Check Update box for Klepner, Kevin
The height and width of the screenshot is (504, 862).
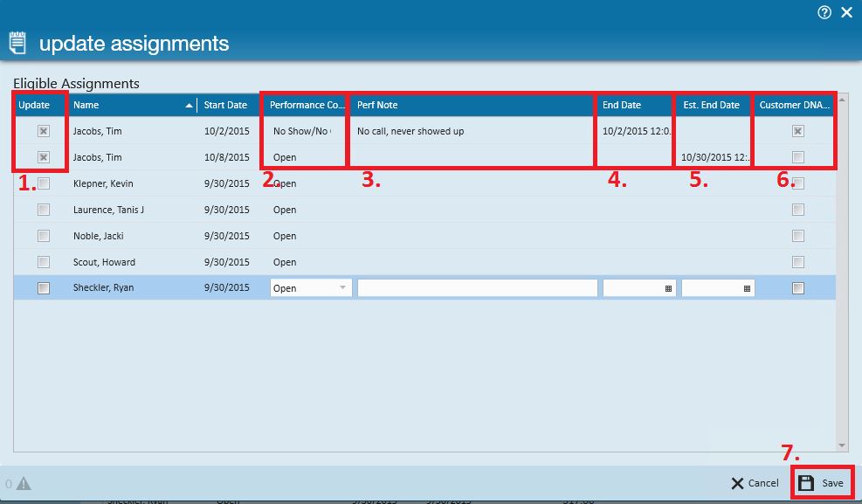(44, 183)
